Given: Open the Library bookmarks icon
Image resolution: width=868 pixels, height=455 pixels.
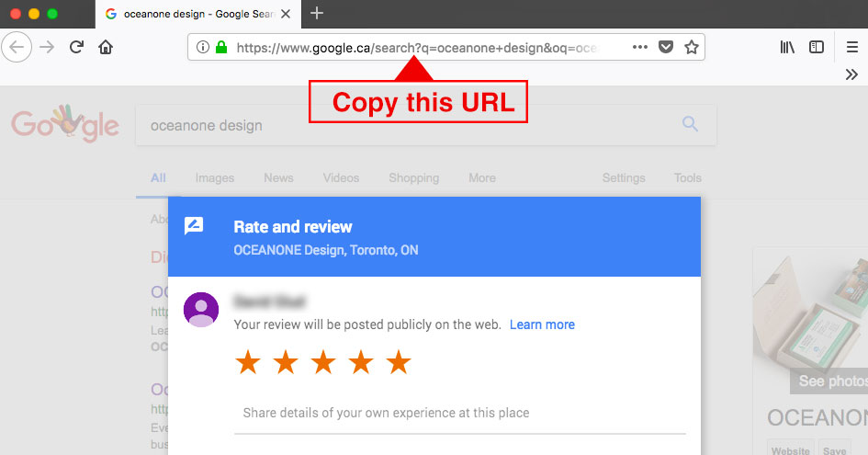Looking at the screenshot, I should click(x=787, y=47).
